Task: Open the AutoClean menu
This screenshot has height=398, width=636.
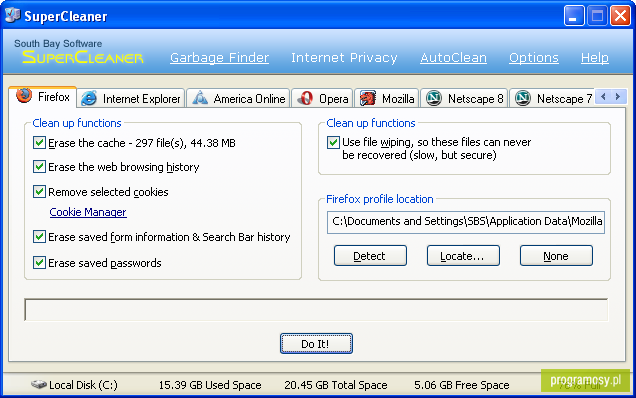Action: (453, 58)
